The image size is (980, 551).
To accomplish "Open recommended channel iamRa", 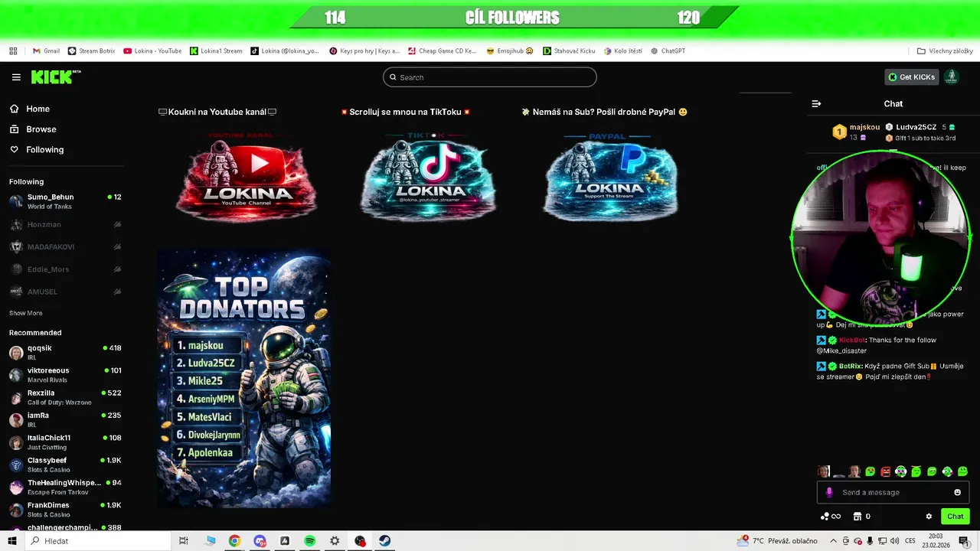I will (65, 419).
